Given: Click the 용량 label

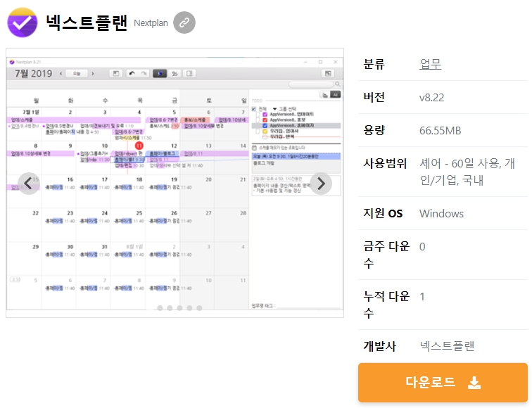Looking at the screenshot, I should 374,130.
